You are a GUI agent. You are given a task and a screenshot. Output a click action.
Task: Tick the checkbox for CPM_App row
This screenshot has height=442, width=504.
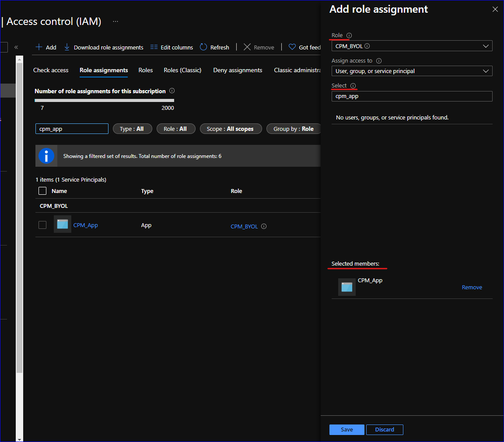(x=42, y=225)
